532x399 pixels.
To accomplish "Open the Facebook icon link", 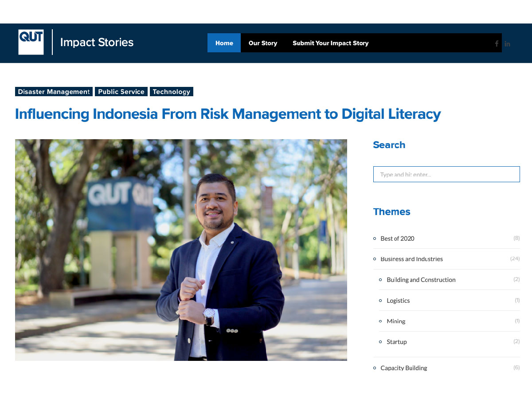I will (497, 43).
